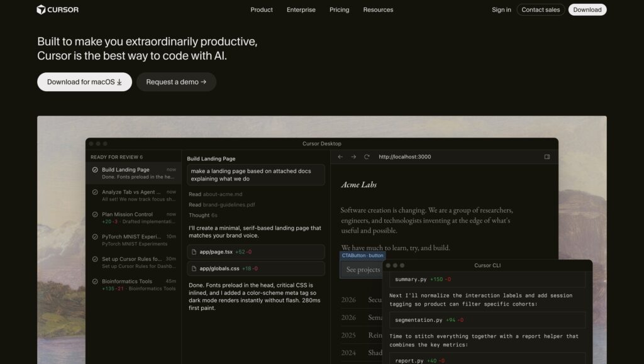Click the 2024 row in preview
This screenshot has height=364, width=644.
[362, 353]
